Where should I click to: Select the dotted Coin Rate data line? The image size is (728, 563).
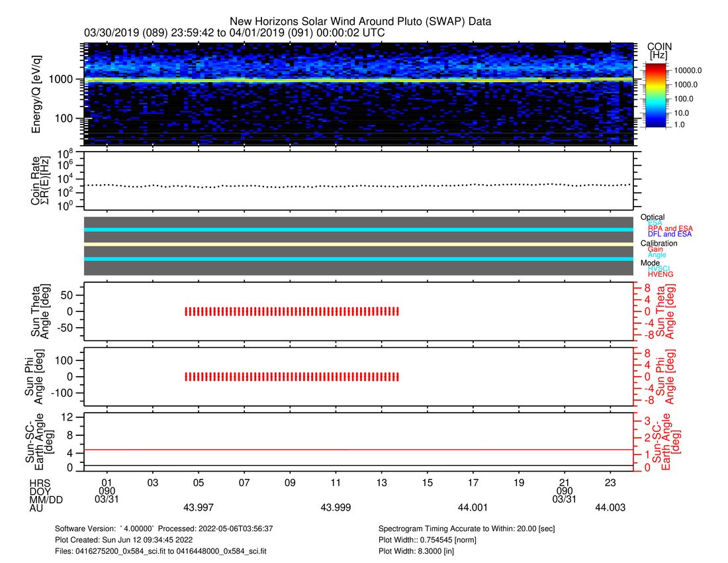[x=357, y=185]
